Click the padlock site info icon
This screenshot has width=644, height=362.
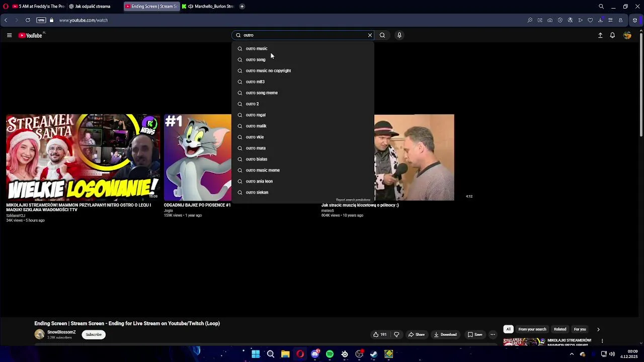pyautogui.click(x=51, y=20)
